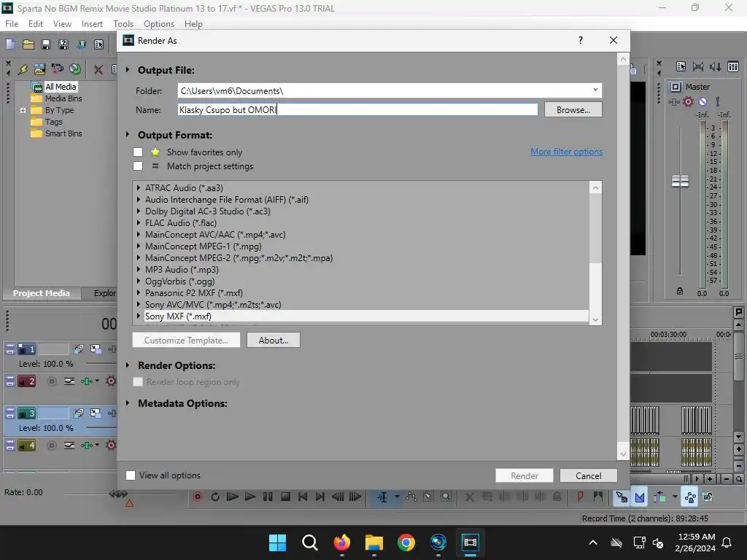Click the Record button in transport bar
Screen dimensions: 747x560
coord(198,497)
